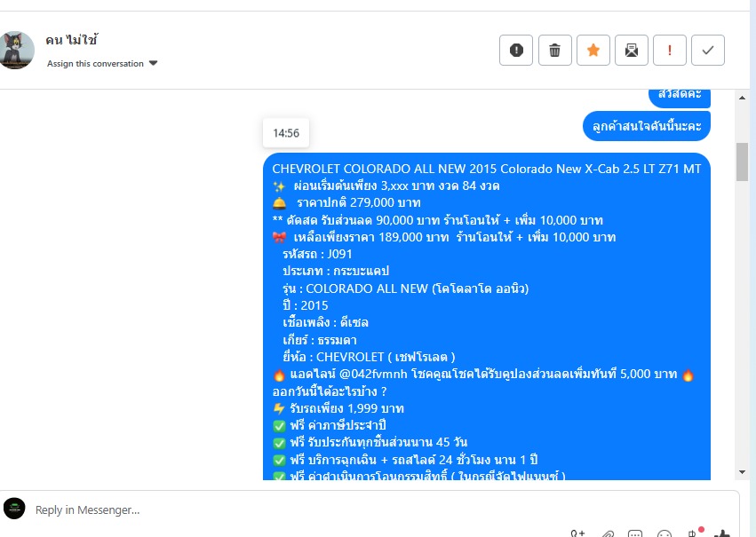This screenshot has width=756, height=537.
Task: Click line ตัดสด รับส่วนลด 90,000 บาท
Action: (x=437, y=220)
